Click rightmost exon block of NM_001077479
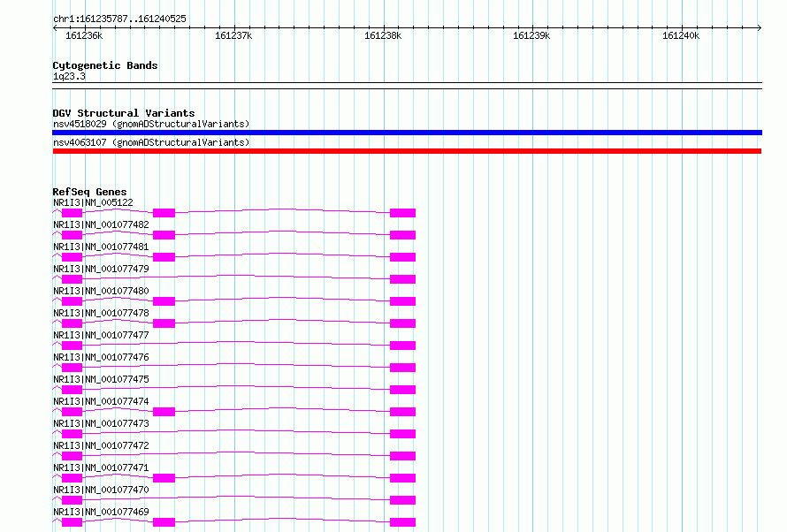Image resolution: width=787 pixels, height=532 pixels. coord(402,279)
